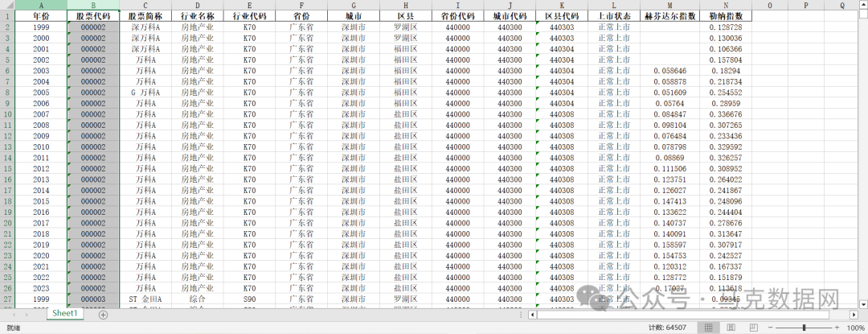Screen dimensions: 868x334
Task: Select column M header
Action: (669, 5)
